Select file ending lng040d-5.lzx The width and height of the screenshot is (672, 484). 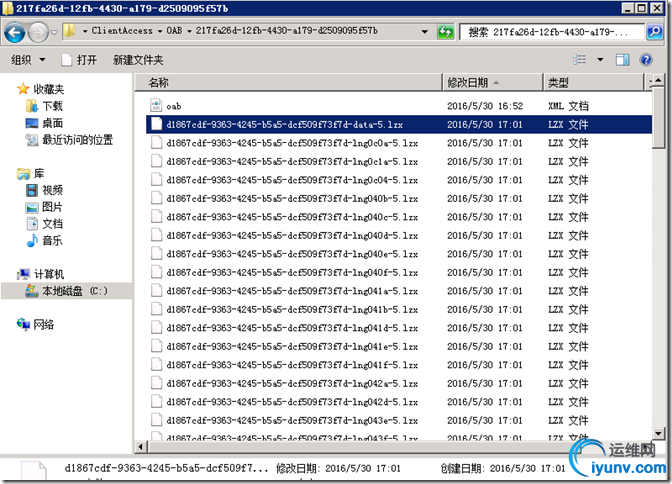click(292, 235)
